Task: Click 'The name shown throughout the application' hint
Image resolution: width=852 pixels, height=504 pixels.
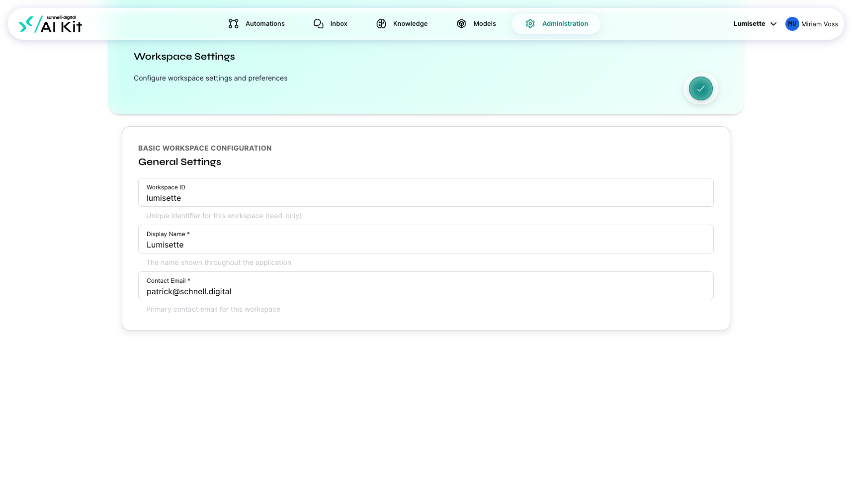Action: (x=219, y=262)
